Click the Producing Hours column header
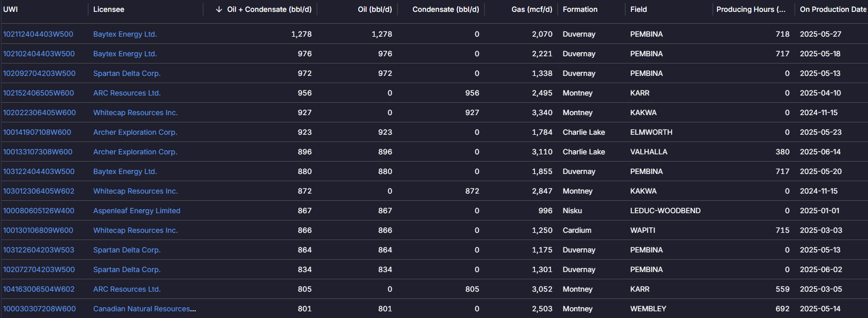 tap(751, 9)
